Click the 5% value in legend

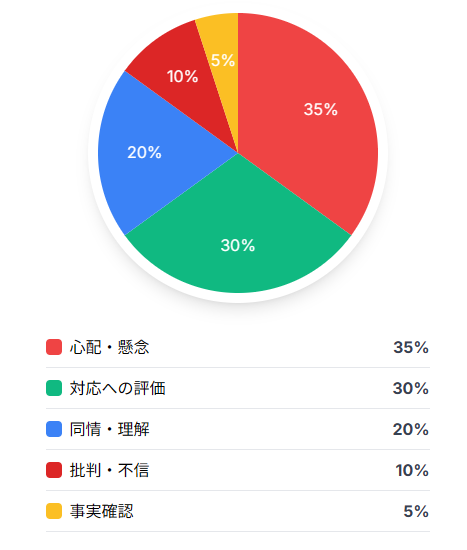point(416,512)
